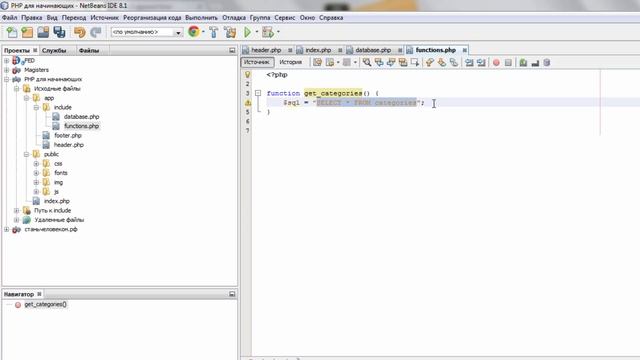
Task: Click the Chrome browser icon in toolbar
Action: (x=194, y=32)
